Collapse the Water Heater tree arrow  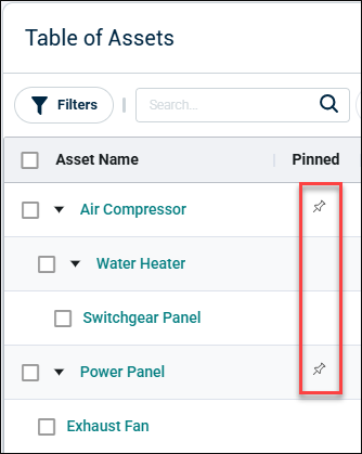point(75,264)
